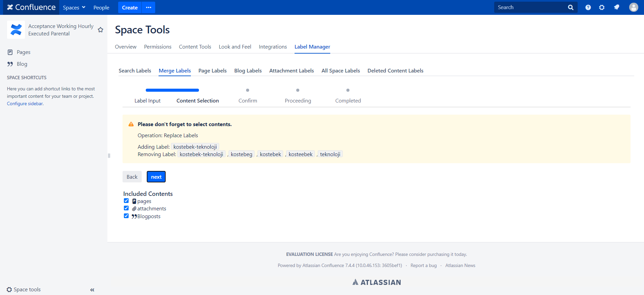
Task: Click the Completed step dot
Action: [x=348, y=90]
